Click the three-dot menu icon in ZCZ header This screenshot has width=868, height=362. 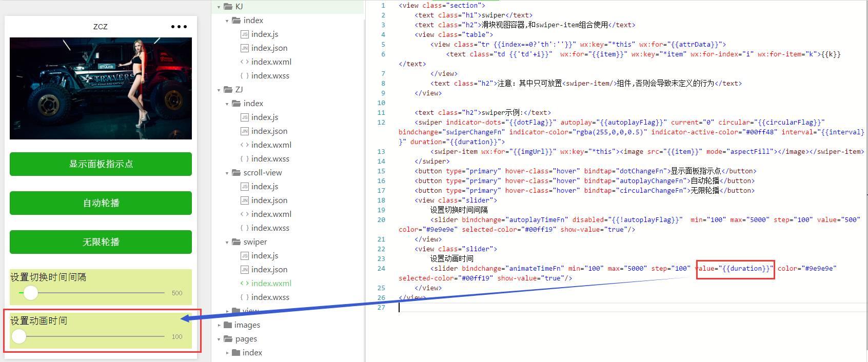179,27
